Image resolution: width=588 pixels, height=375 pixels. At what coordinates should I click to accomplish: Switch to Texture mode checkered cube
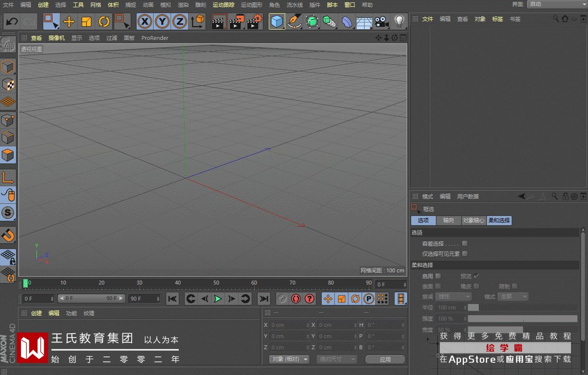click(x=8, y=84)
